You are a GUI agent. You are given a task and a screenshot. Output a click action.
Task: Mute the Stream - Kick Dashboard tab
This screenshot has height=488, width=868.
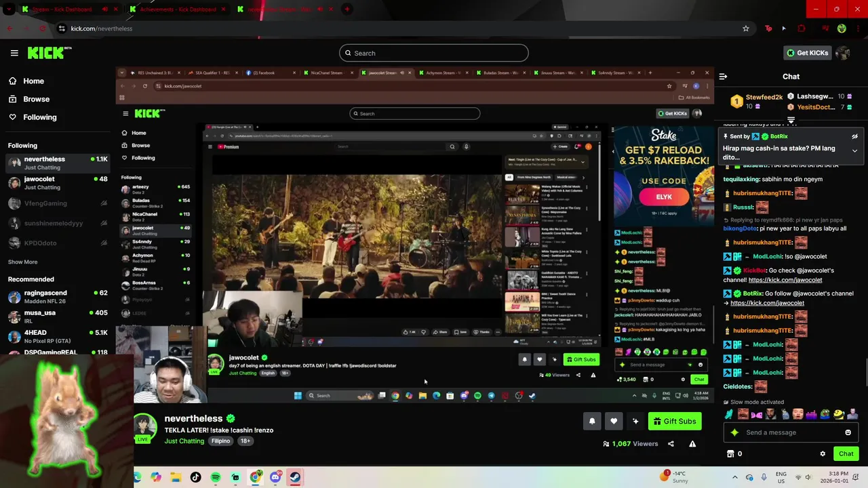104,9
